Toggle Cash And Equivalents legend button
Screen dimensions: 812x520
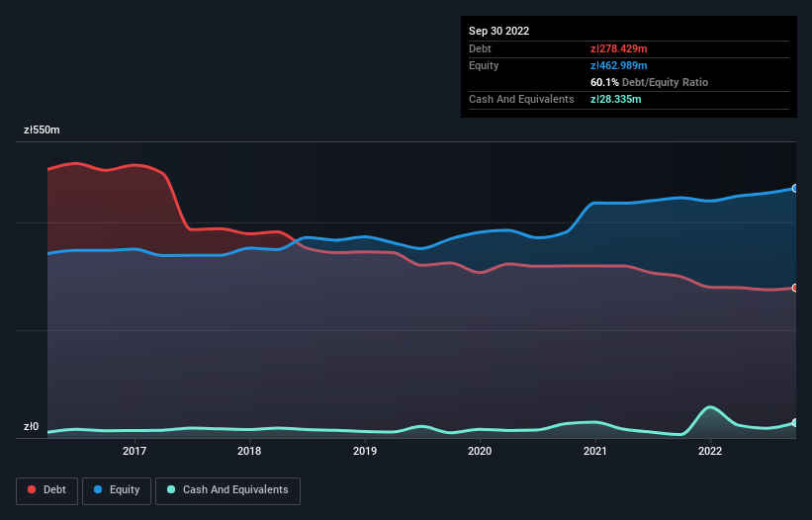pyautogui.click(x=227, y=490)
